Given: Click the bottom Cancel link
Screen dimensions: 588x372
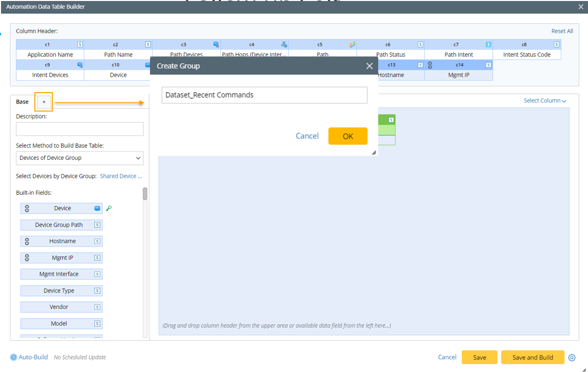Looking at the screenshot, I should pyautogui.click(x=447, y=358).
